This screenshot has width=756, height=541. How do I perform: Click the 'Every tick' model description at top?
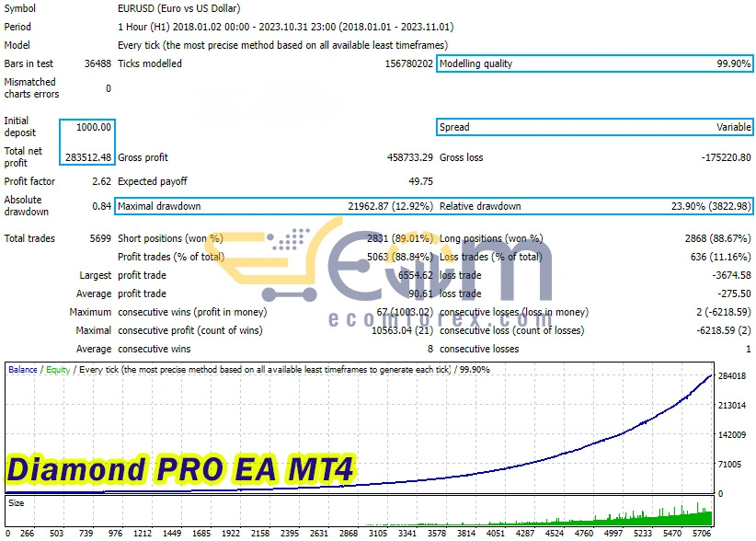[x=282, y=45]
